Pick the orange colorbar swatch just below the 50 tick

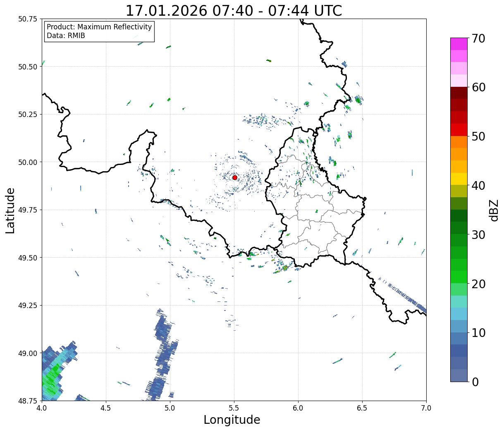coord(459,142)
